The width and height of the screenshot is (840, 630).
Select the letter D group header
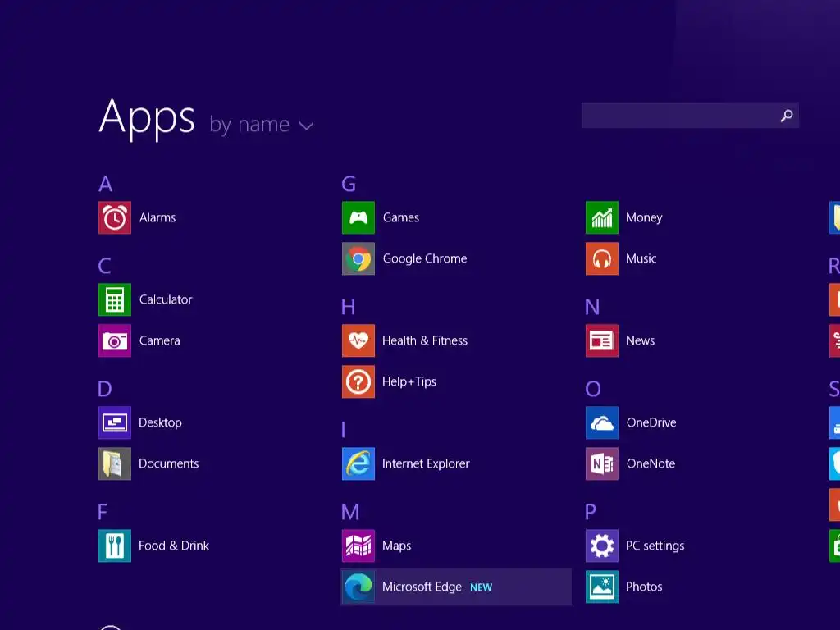click(105, 389)
